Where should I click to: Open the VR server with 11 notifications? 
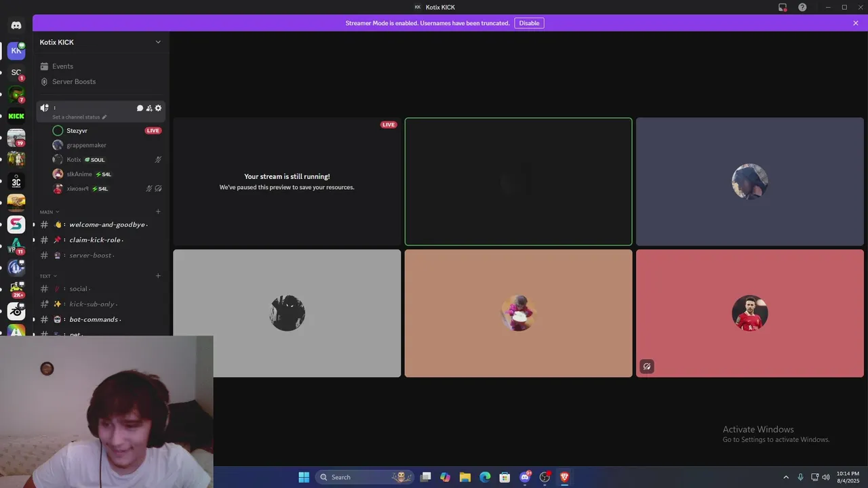(16, 246)
